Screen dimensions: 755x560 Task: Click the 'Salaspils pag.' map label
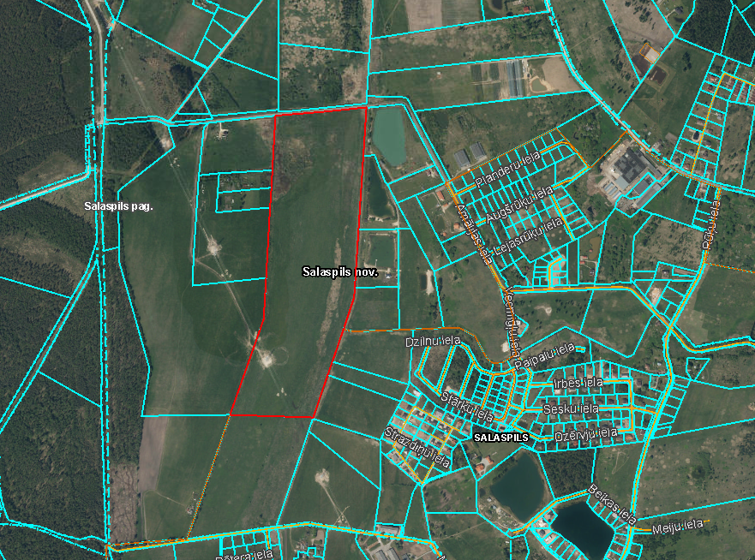click(x=118, y=206)
